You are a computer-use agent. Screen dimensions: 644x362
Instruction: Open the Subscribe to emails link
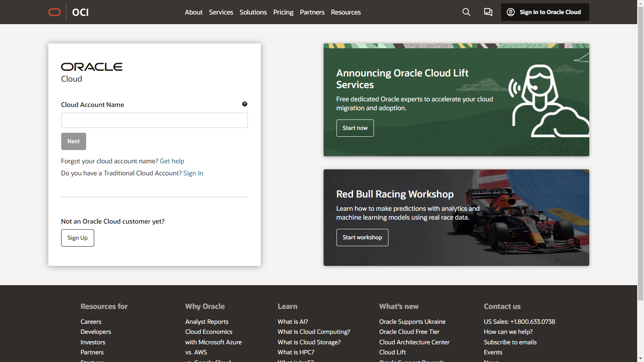tap(510, 342)
